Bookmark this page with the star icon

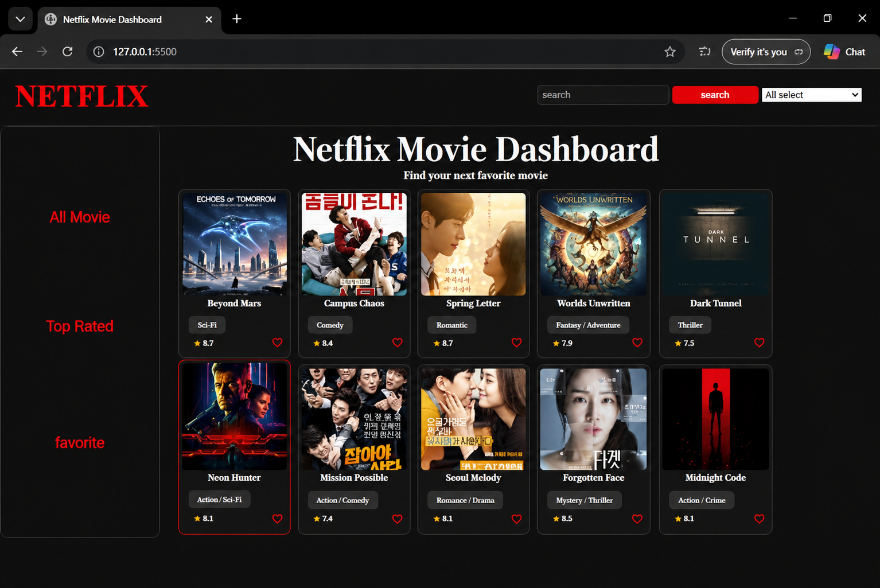(669, 52)
